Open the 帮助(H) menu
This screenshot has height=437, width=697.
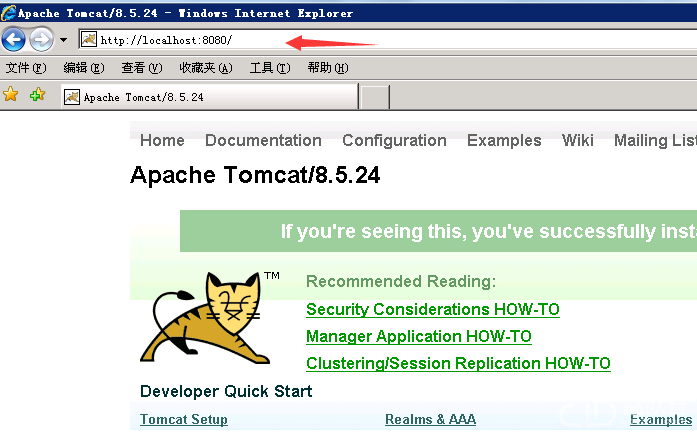(328, 68)
